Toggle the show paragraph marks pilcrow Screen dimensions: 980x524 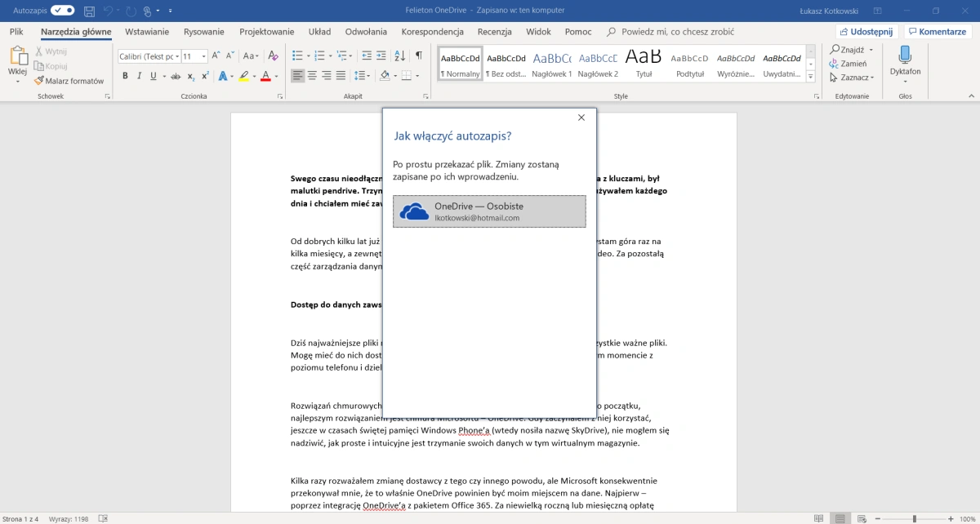pos(418,56)
